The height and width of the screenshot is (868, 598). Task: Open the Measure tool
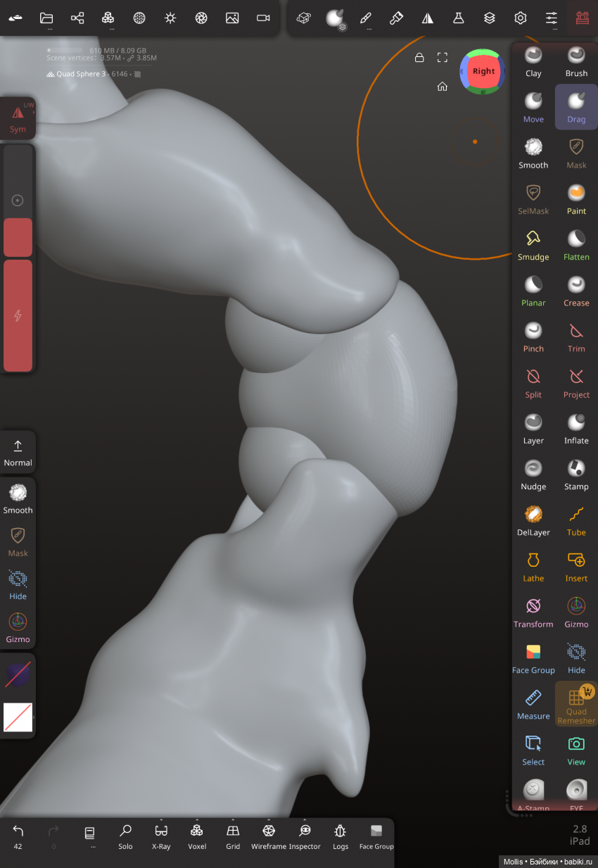[x=533, y=705]
